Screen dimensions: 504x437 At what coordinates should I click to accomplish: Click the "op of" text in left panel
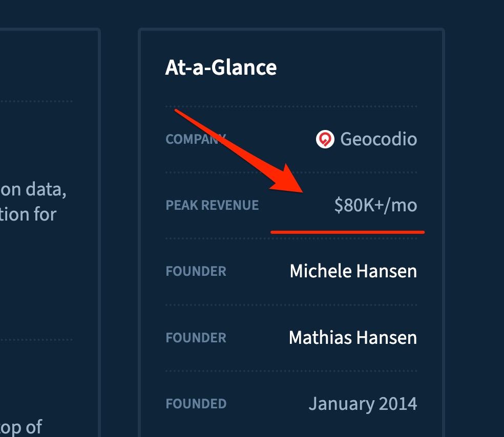[21, 427]
